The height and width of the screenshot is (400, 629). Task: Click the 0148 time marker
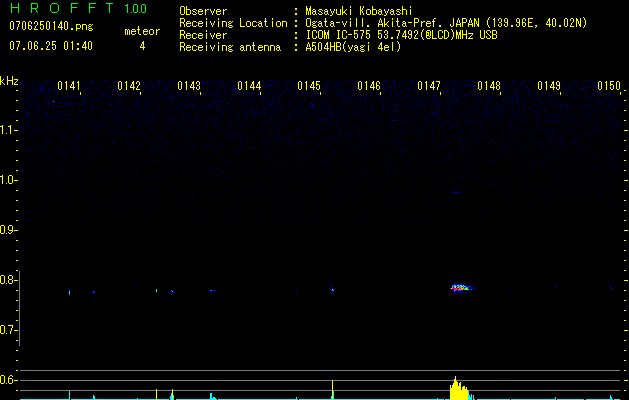pyautogui.click(x=489, y=86)
